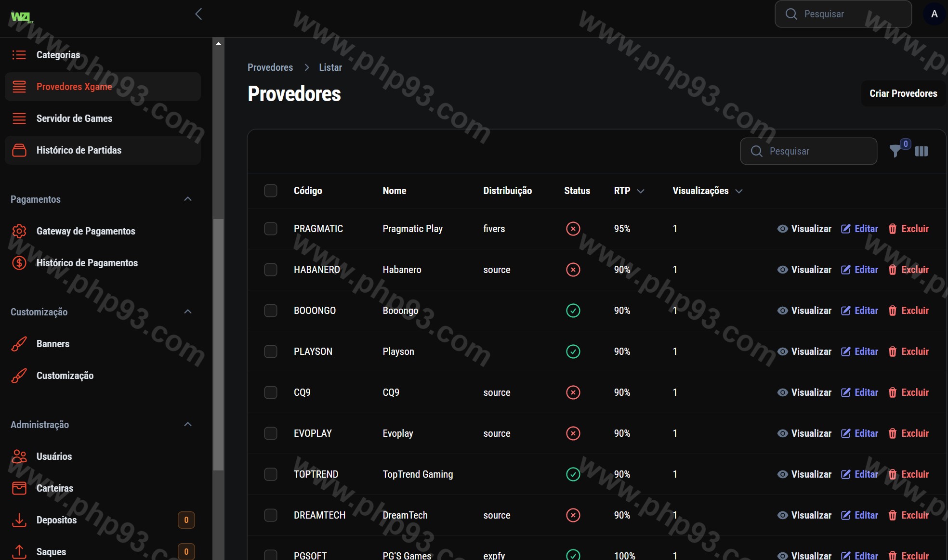This screenshot has height=560, width=948.
Task: Open the table filter funnel icon
Action: click(x=895, y=151)
